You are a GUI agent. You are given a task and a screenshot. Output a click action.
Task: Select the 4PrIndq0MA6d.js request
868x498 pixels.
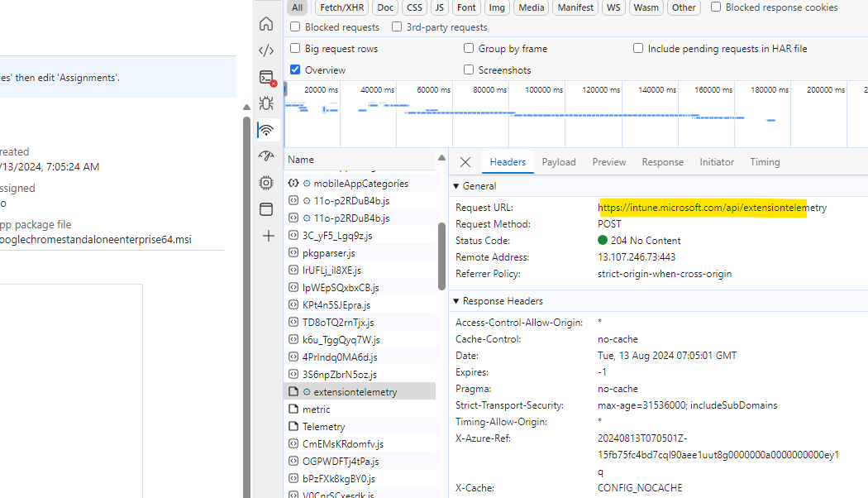coord(339,357)
